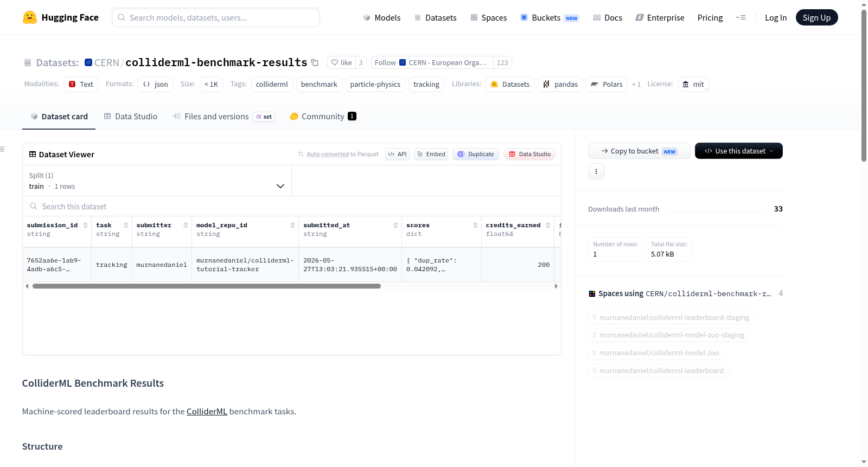Screen dimensions: 868x467
Task: Open the three-dot more options button
Action: tap(596, 171)
